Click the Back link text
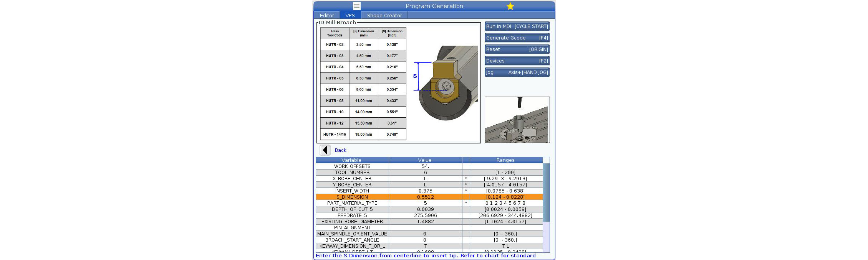The image size is (868, 260). [x=340, y=150]
